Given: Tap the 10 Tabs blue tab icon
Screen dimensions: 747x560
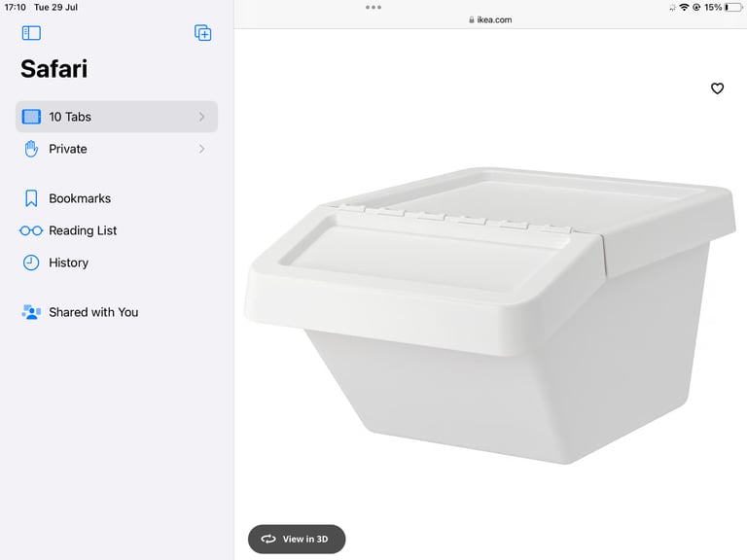Looking at the screenshot, I should 31,117.
